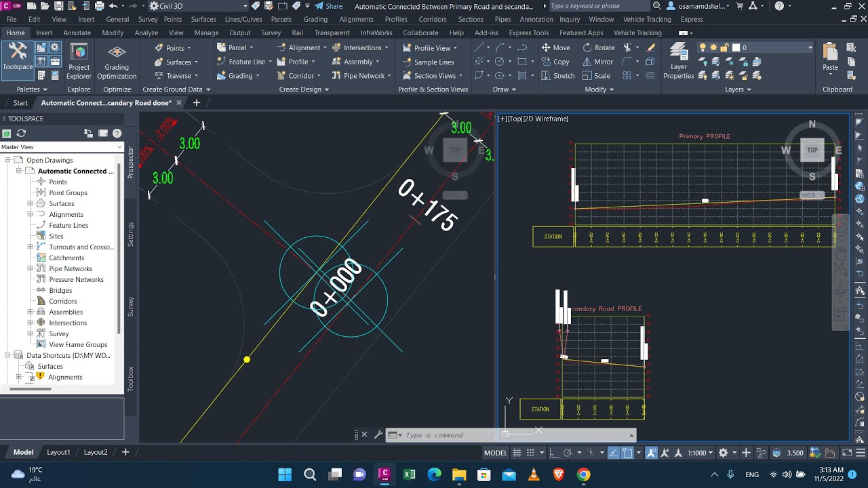Click the MODEL status bar button

coord(495,453)
